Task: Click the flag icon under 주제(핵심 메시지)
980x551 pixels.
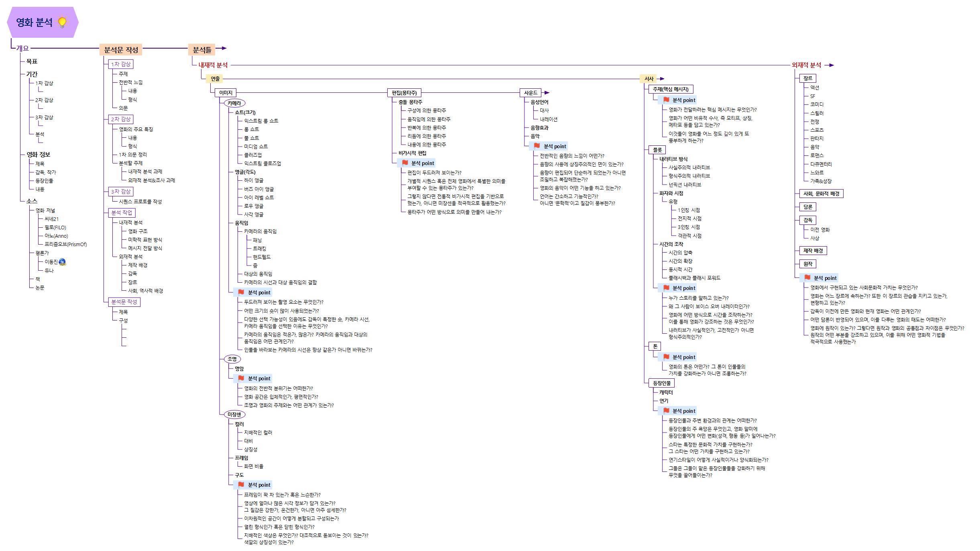Action: point(666,100)
